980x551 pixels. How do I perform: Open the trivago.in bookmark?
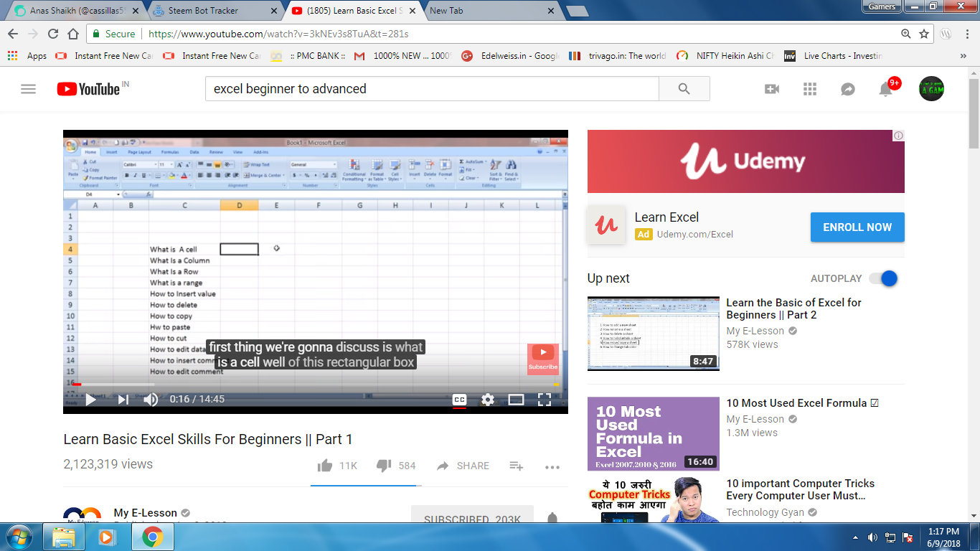click(617, 55)
